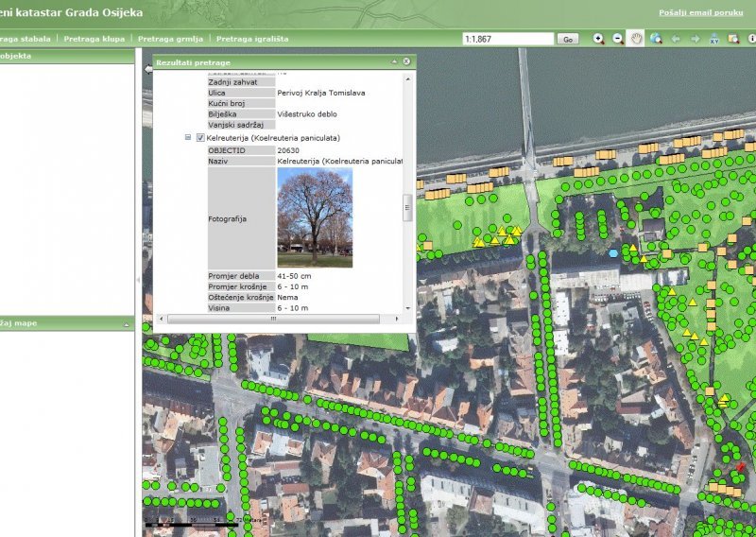Open the info icon in toolbar
Viewport: 756px width, 537px height.
point(751,39)
